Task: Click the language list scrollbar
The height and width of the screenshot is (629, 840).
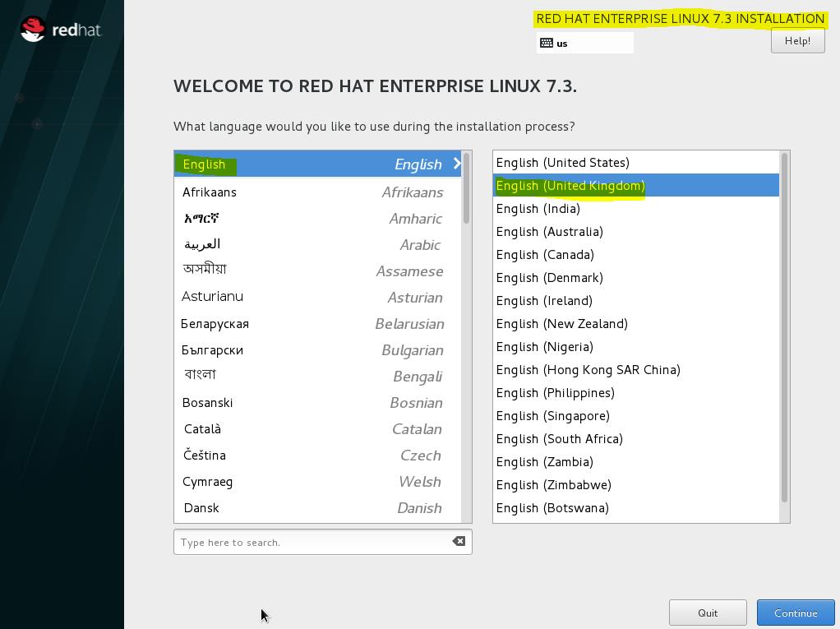Action: click(x=466, y=188)
